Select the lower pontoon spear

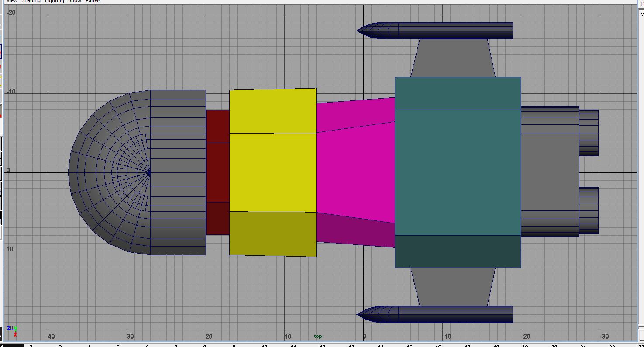click(x=437, y=315)
